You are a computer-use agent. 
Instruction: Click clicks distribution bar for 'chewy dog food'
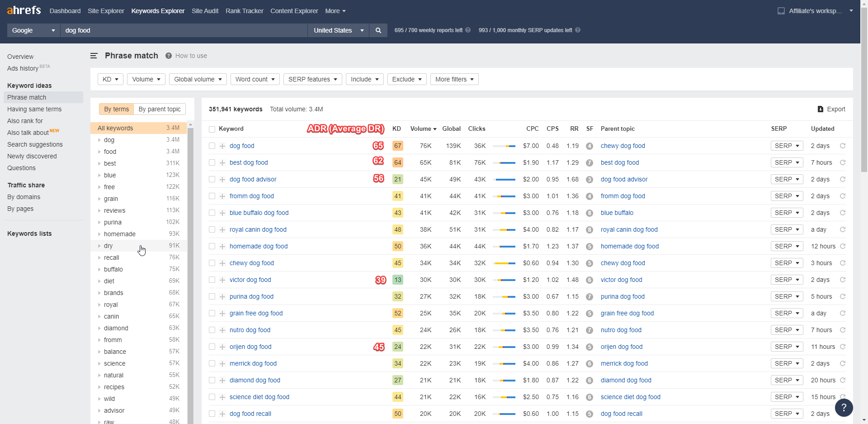[504, 263]
